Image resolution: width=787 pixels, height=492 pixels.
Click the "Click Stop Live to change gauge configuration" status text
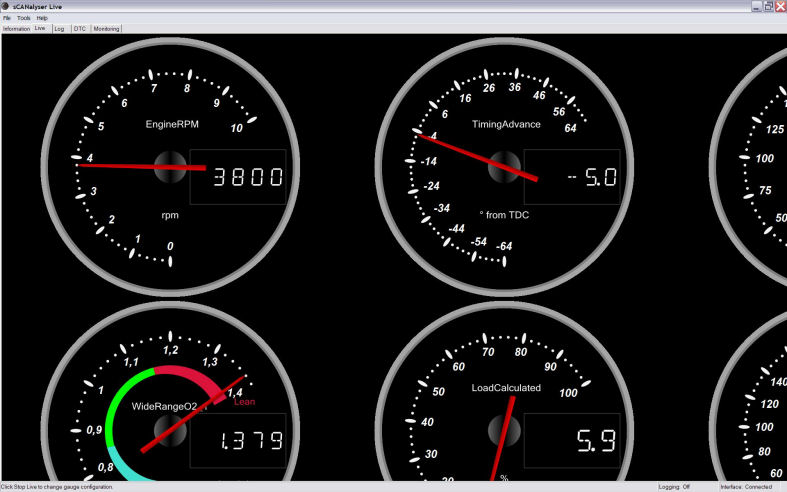pyautogui.click(x=57, y=487)
